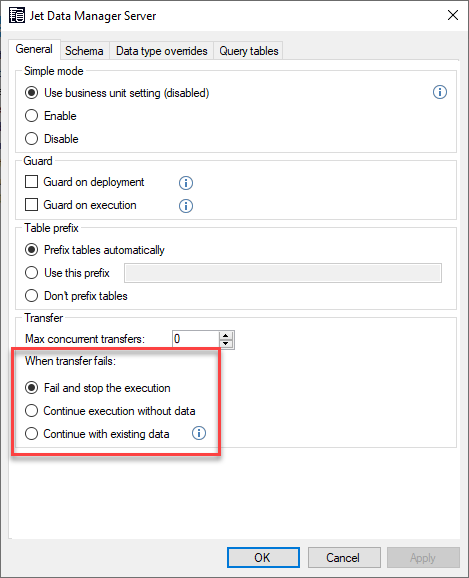Select the Enable simple mode radio button
The image size is (469, 578).
click(31, 116)
